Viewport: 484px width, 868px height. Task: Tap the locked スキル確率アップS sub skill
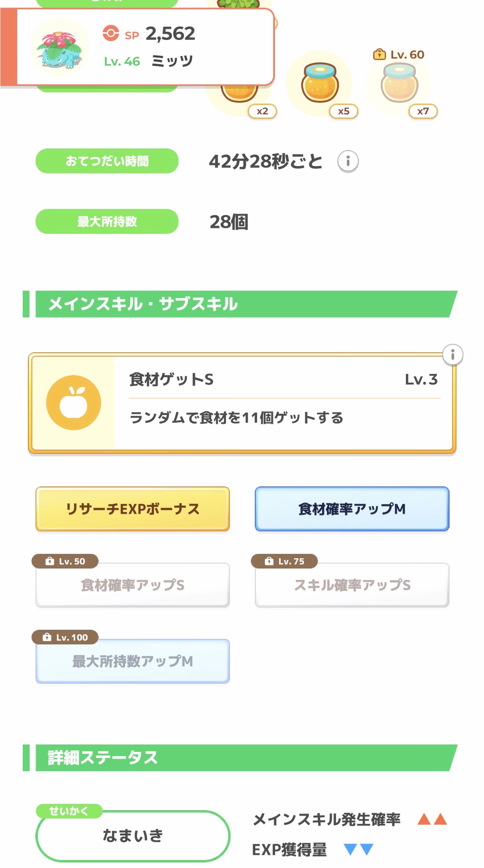(x=352, y=585)
